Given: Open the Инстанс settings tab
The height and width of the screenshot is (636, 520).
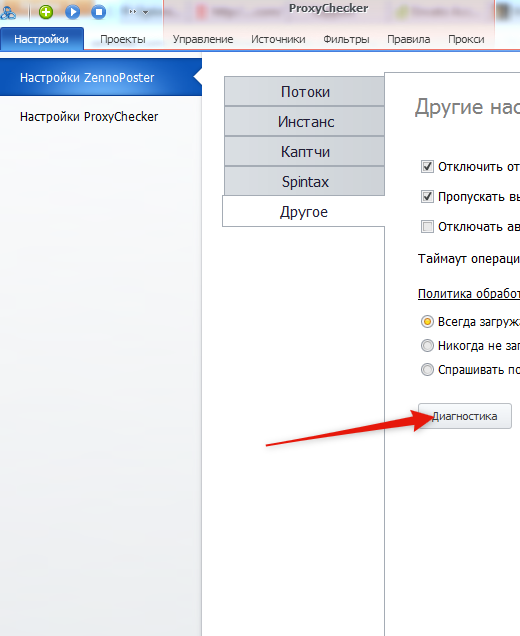Looking at the screenshot, I should pos(305,122).
